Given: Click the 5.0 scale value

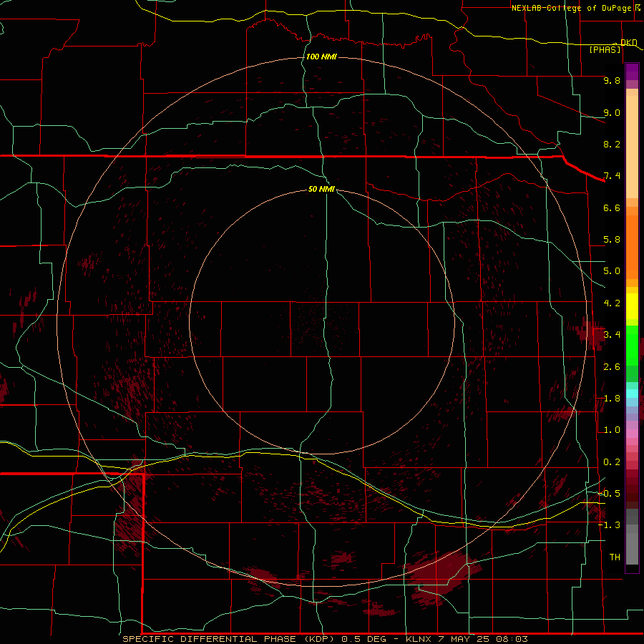Looking at the screenshot, I should [x=612, y=271].
